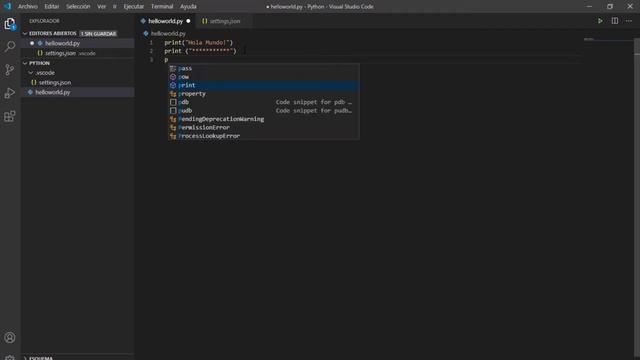This screenshot has height=360, width=640.
Task: Open the Ejecutar menu
Action: 134,7
